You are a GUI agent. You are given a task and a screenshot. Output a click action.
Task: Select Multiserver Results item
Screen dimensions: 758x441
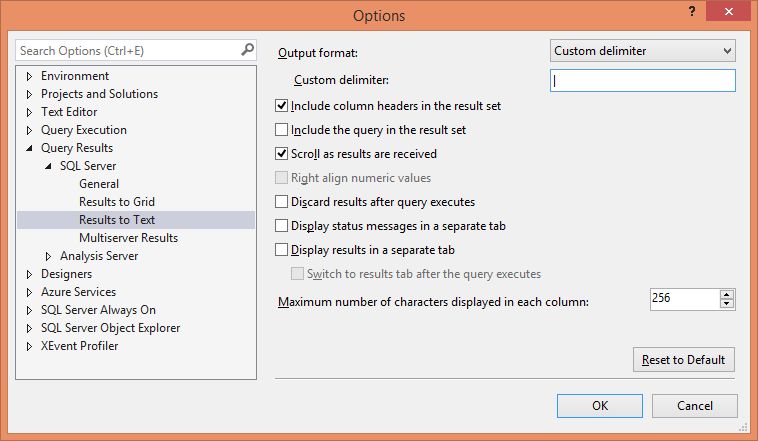point(129,238)
